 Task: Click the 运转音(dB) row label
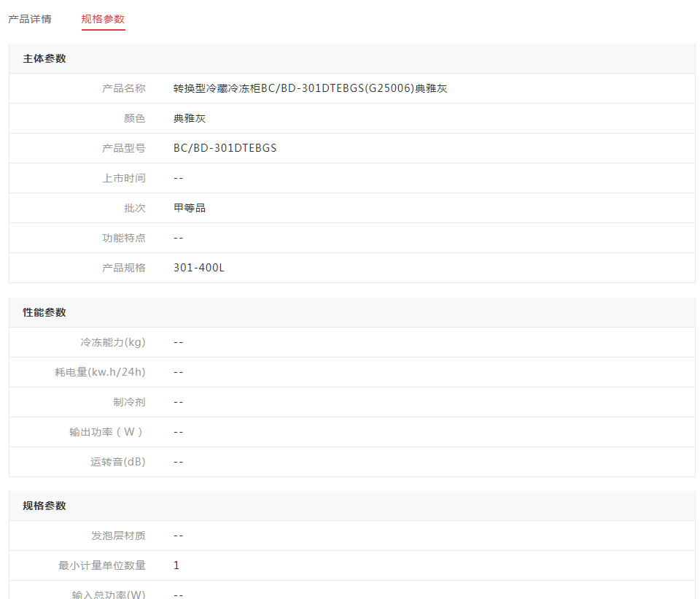point(117,462)
